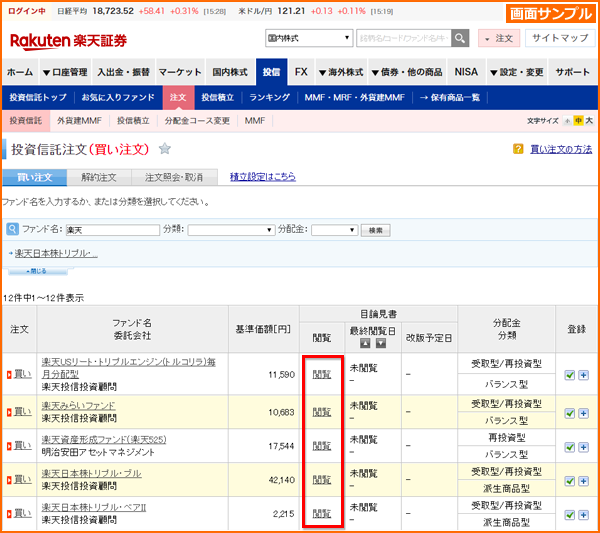Click the 11,590 base price value
Image resolution: width=600 pixels, height=533 pixels.
pos(281,375)
